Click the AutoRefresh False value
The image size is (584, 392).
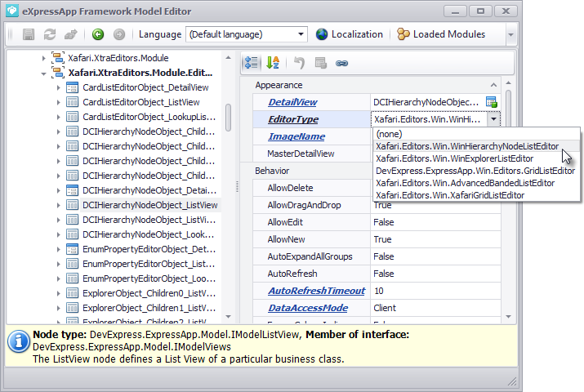click(x=435, y=274)
